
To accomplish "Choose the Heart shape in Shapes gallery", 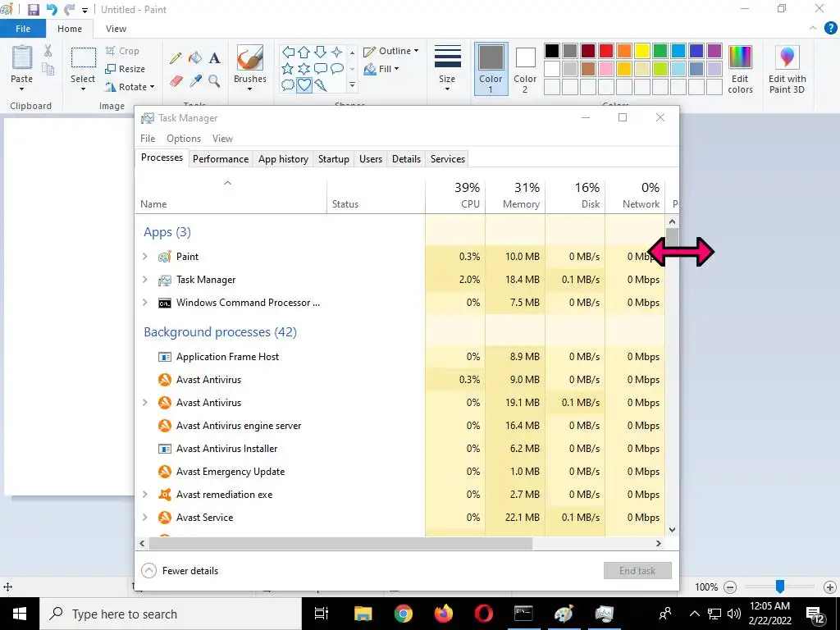I will pyautogui.click(x=304, y=84).
